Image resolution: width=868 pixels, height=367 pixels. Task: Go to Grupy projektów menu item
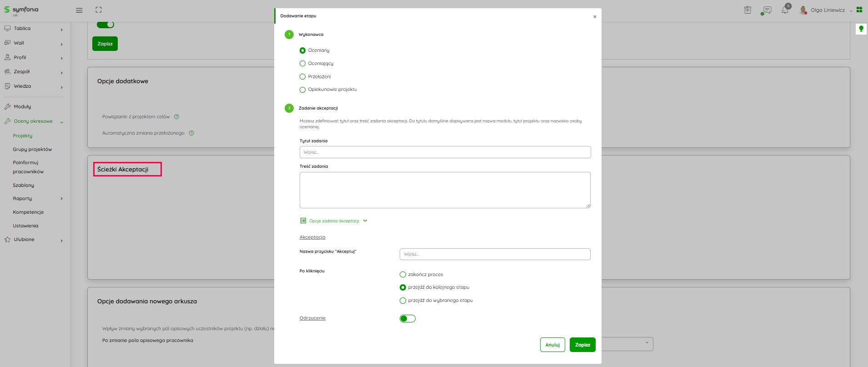[32, 150]
